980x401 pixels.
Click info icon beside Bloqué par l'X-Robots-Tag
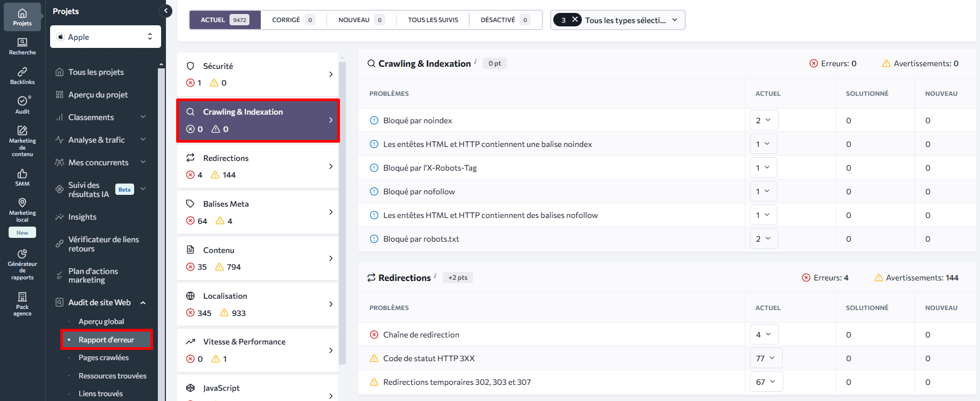(374, 168)
